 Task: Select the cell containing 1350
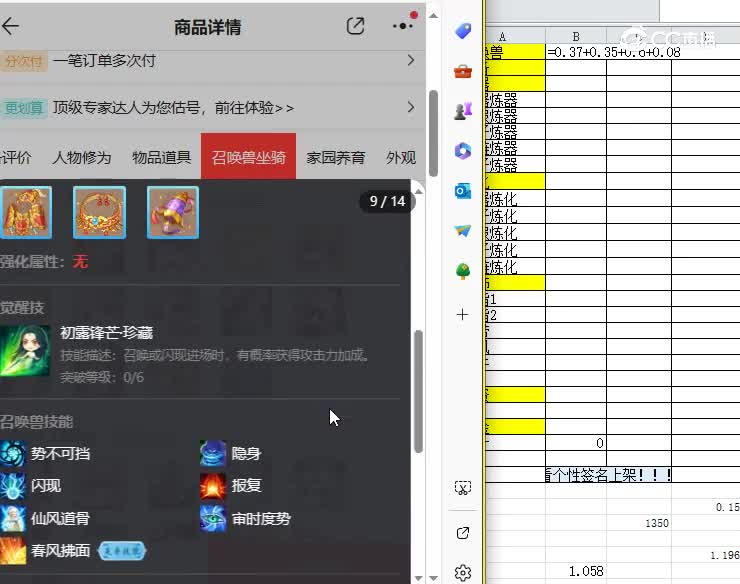pyautogui.click(x=639, y=523)
